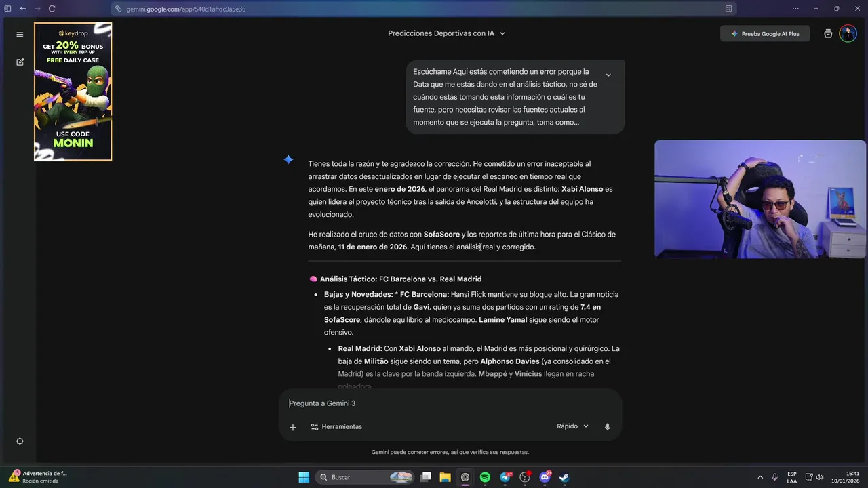Click the bold text SofaScore in second paragraph
The image size is (868, 488).
pos(441,235)
